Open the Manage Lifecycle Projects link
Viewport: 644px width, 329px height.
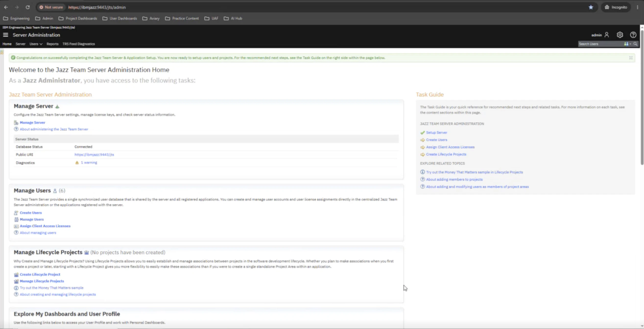pyautogui.click(x=42, y=281)
